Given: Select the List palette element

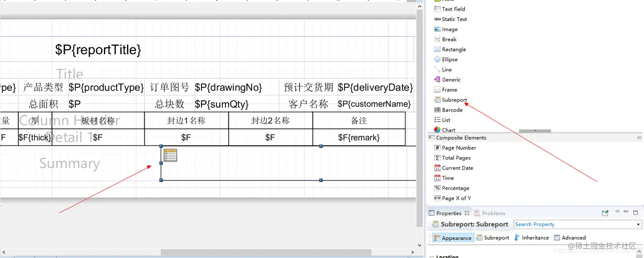Looking at the screenshot, I should point(442,120).
